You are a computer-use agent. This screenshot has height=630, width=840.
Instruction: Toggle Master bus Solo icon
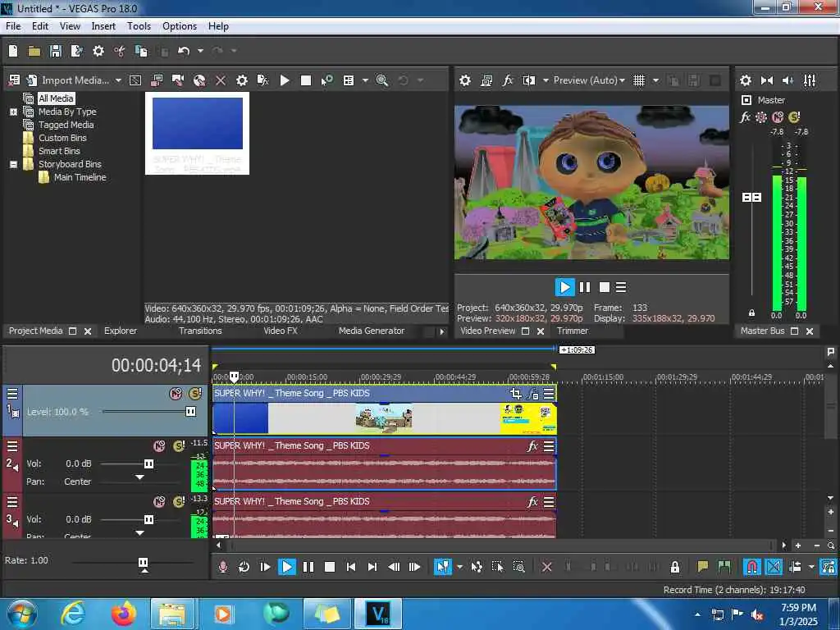coord(794,116)
